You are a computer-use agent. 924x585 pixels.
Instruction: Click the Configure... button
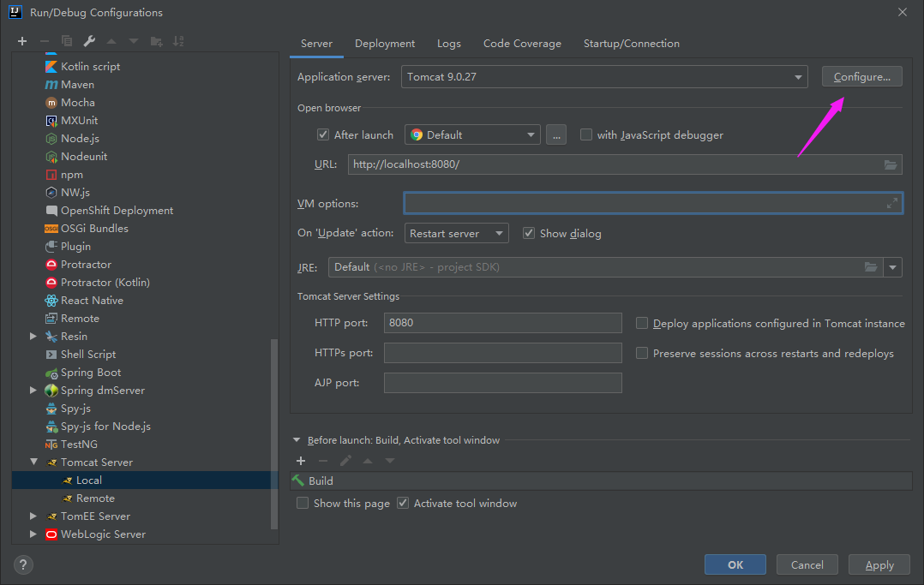[861, 77]
